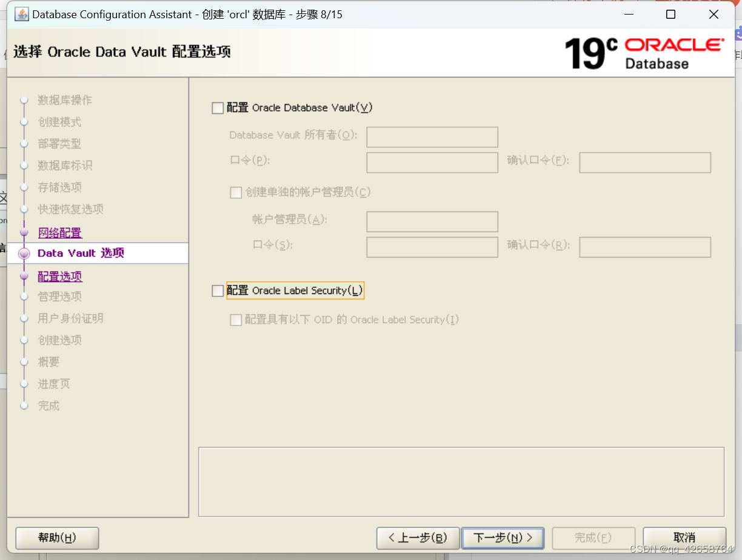The height and width of the screenshot is (560, 742).
Task: Enable 配置 Oracle Database Vault checkbox
Action: pyautogui.click(x=218, y=108)
